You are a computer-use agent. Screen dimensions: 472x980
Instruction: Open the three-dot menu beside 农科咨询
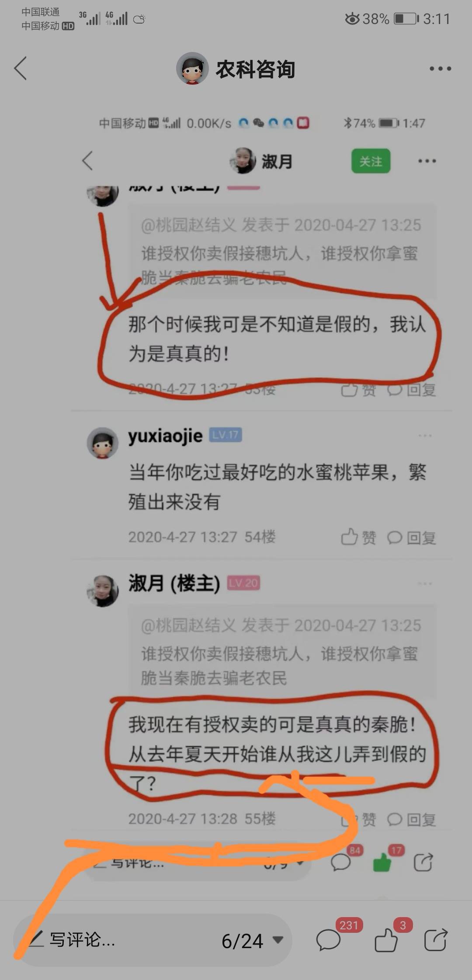coord(440,69)
